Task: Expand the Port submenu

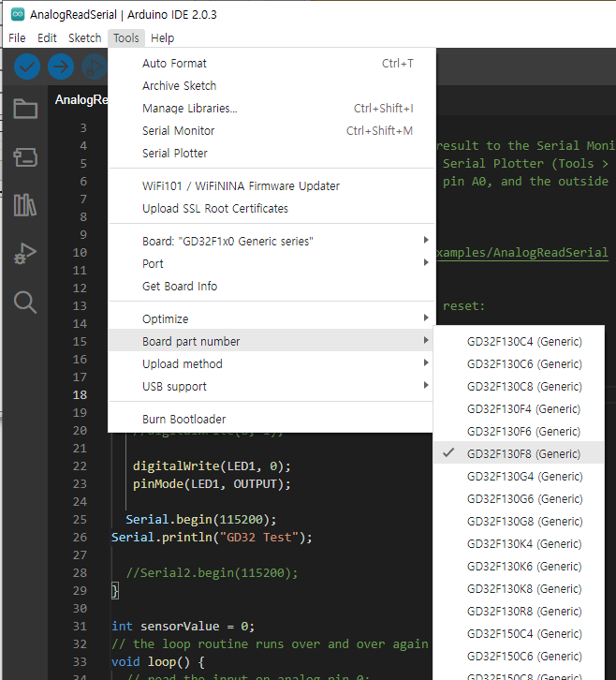Action: click(x=271, y=264)
